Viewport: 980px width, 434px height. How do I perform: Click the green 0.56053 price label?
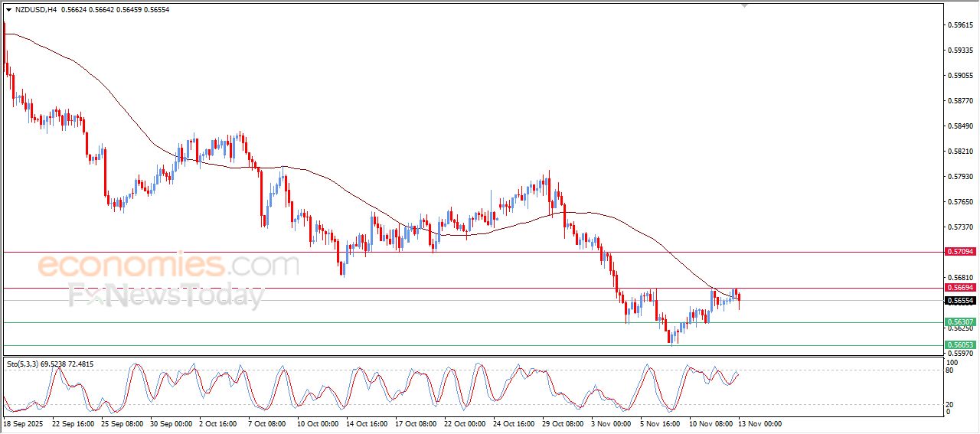tap(959, 345)
